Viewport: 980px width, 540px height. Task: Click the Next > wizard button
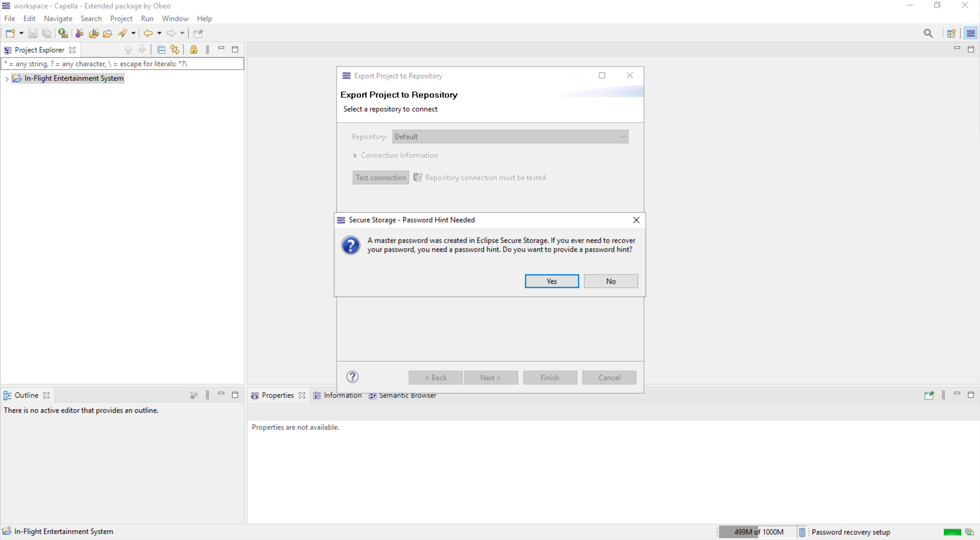pyautogui.click(x=490, y=378)
